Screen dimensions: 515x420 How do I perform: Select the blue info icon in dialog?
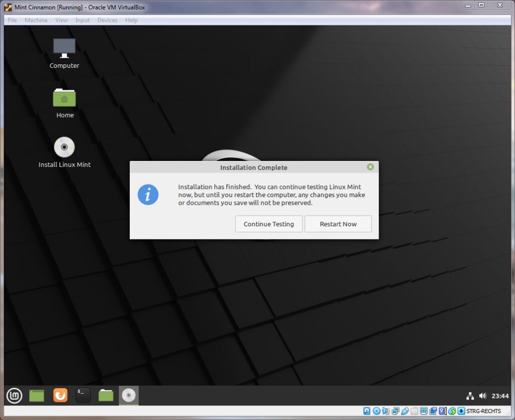point(148,195)
